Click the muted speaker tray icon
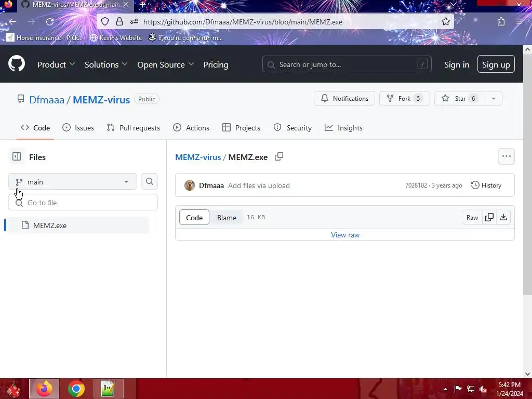The width and height of the screenshot is (532, 399). [483, 389]
